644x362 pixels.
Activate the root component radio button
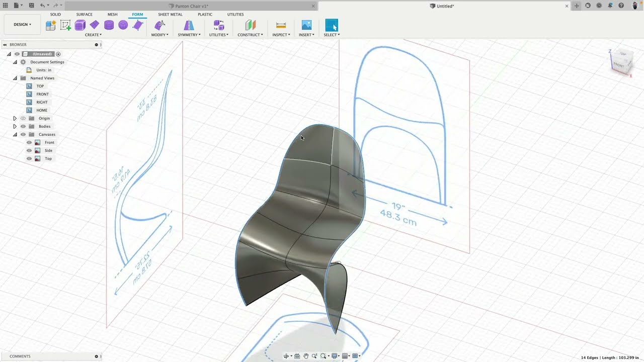(x=58, y=54)
